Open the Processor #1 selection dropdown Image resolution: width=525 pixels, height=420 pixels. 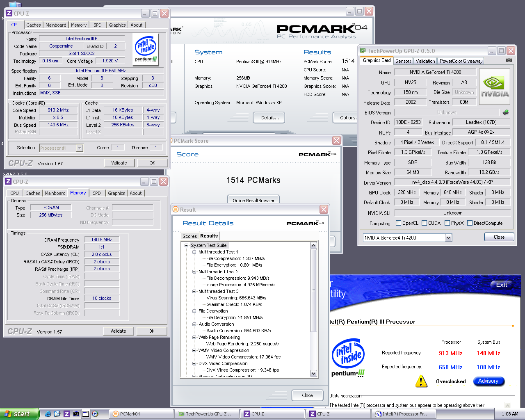click(80, 148)
